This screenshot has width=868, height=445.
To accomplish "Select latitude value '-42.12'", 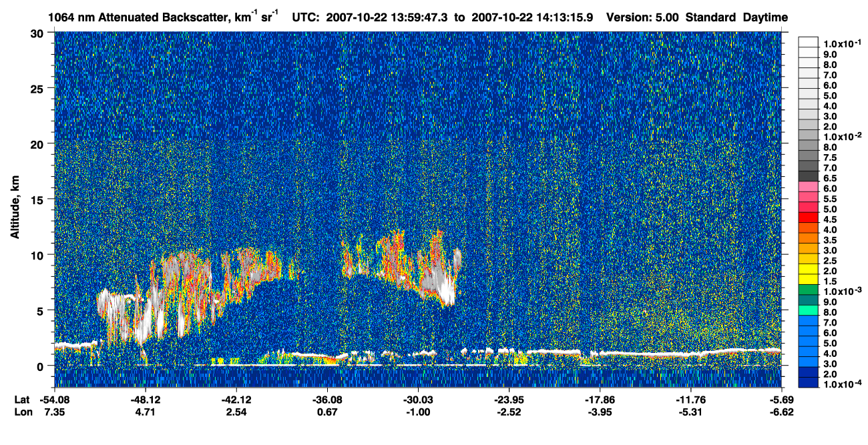I will (x=236, y=400).
